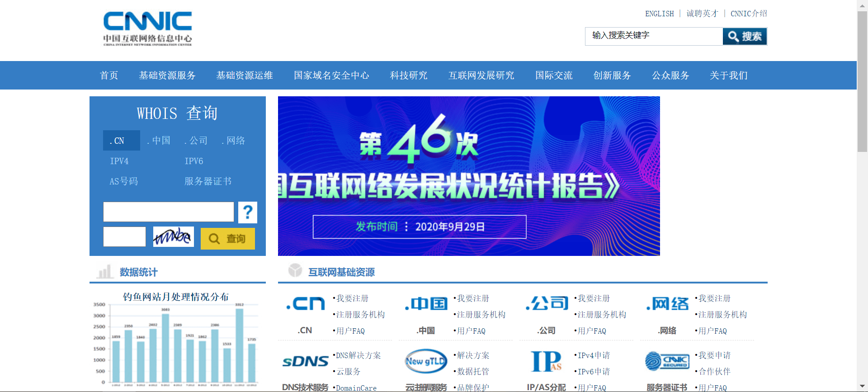
Task: Open the 国家域名安全中心 menu item
Action: pyautogui.click(x=331, y=76)
